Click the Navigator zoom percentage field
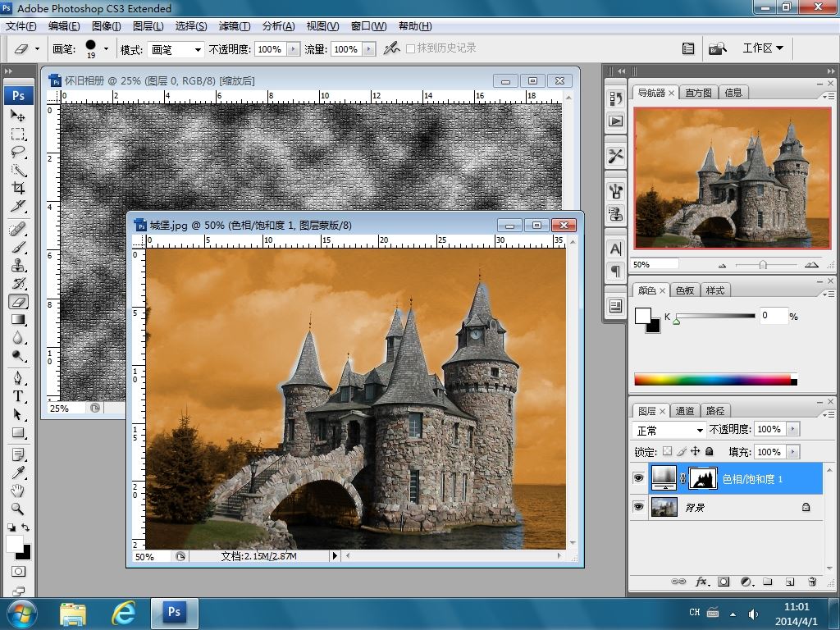Image resolution: width=840 pixels, height=630 pixels. point(655,265)
